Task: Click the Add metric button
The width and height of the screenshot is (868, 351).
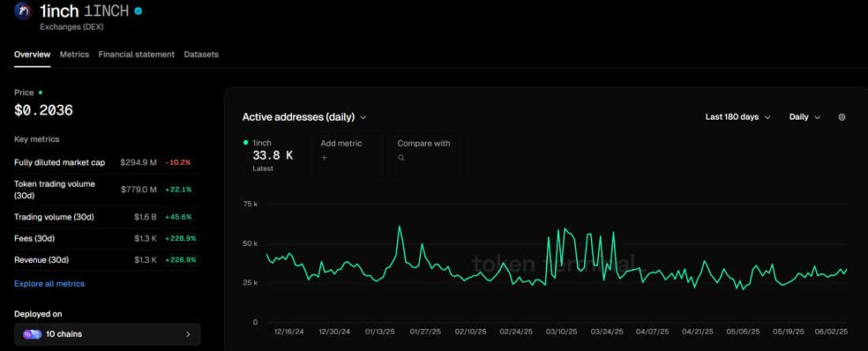Action: 348,154
